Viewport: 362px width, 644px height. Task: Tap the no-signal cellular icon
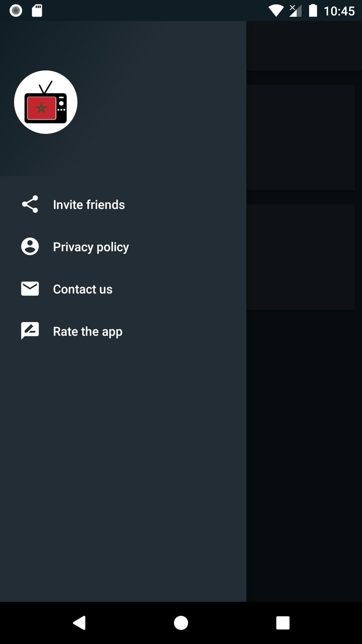coord(295,11)
